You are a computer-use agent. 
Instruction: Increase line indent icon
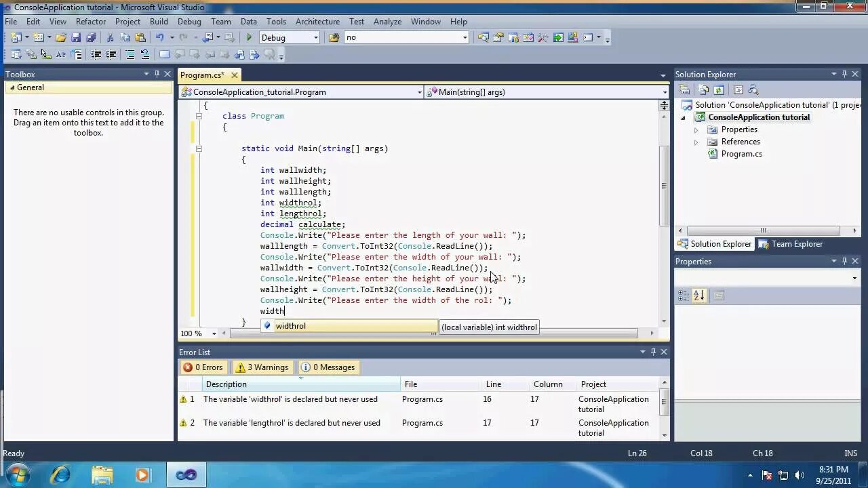tap(111, 54)
